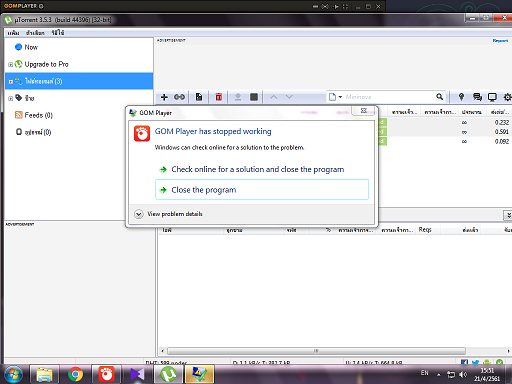Click the Add Torrent plus icon

tap(164, 97)
